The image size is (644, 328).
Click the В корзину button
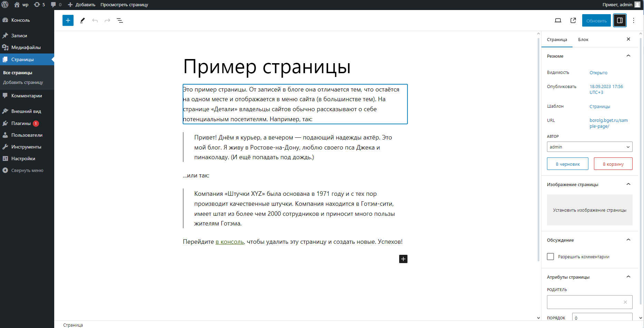point(613,164)
